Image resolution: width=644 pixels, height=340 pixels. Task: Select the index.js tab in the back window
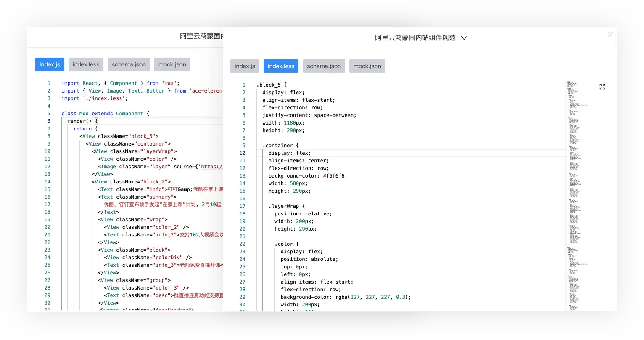[x=50, y=64]
